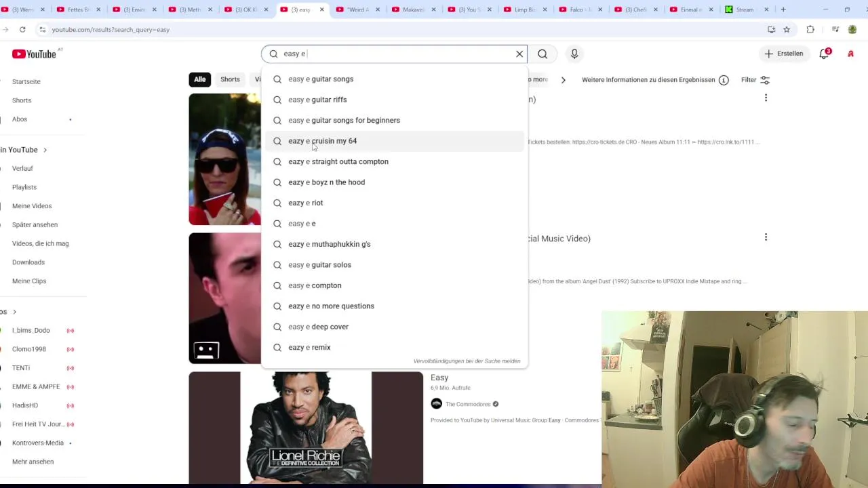Close the Stream tab
The image size is (868, 488).
[x=766, y=9]
